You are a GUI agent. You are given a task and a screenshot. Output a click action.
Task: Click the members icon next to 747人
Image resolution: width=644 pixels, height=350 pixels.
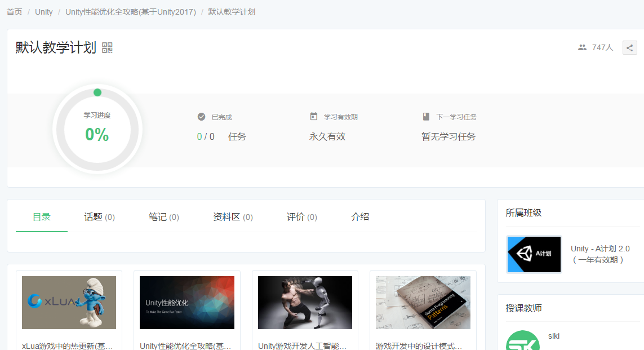[582, 48]
